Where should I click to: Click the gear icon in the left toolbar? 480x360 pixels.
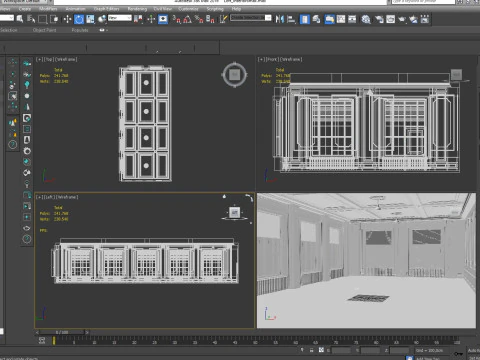click(27, 151)
